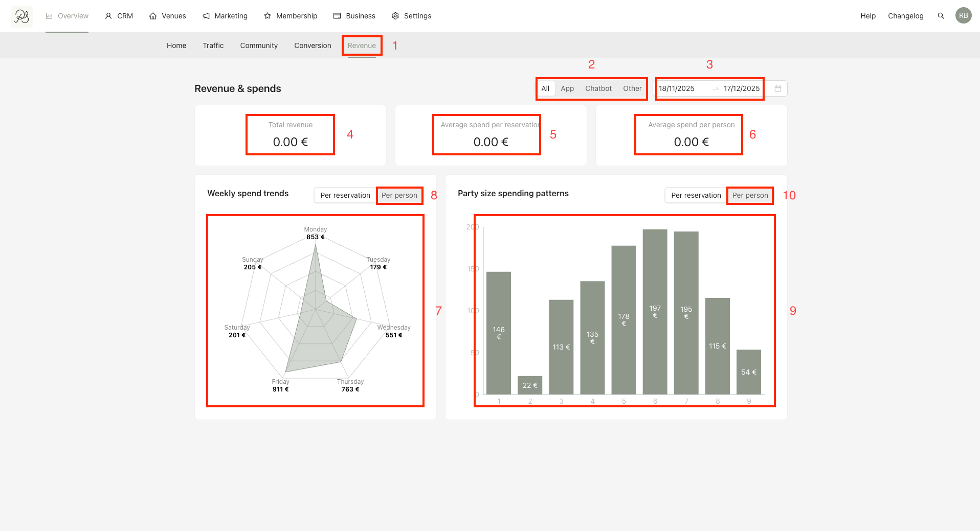Switch Weekly spend trends to Per reservation
This screenshot has height=531, width=980.
345,195
